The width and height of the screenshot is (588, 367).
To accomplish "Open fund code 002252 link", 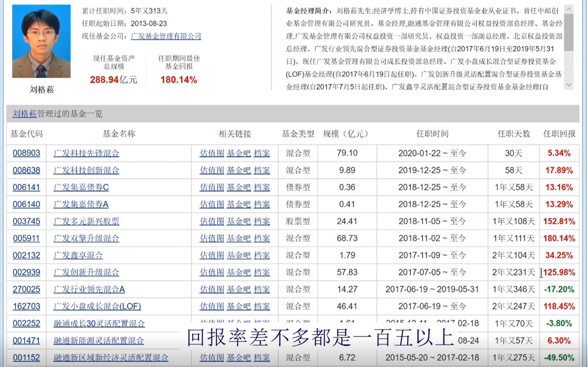I will (x=26, y=324).
